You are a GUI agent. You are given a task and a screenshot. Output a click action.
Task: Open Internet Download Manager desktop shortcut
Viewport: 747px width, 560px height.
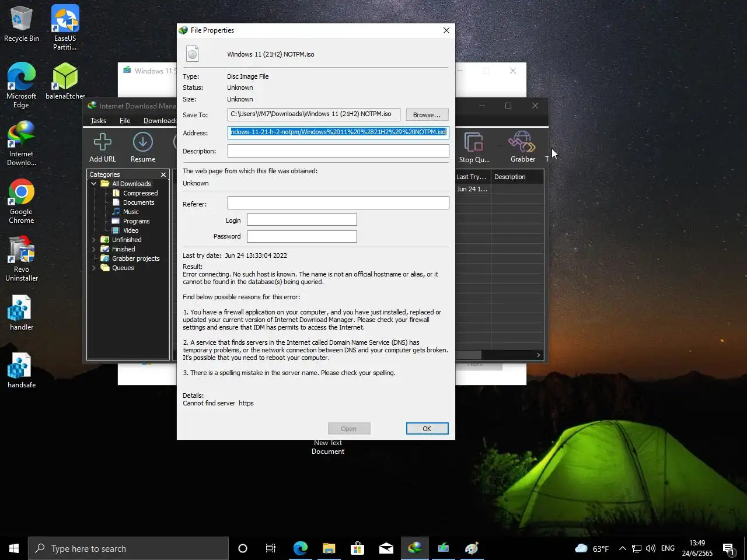click(22, 143)
